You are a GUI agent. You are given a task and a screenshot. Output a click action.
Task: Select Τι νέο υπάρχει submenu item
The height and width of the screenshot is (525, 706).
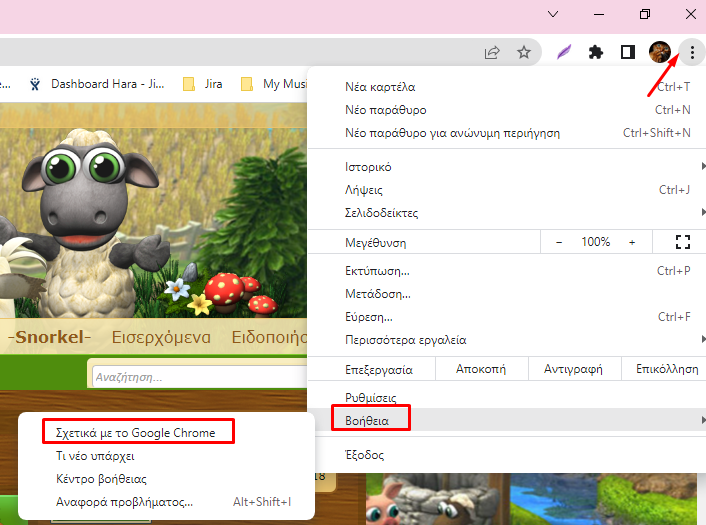point(166,456)
